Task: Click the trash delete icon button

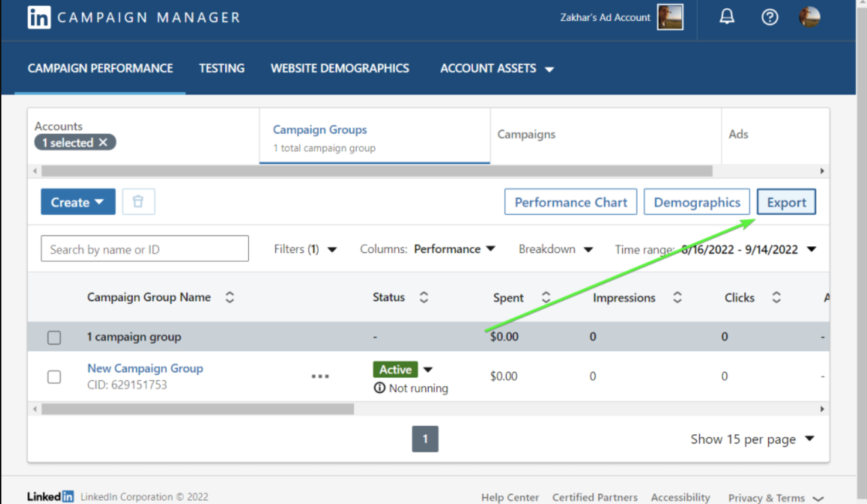Action: click(x=138, y=202)
